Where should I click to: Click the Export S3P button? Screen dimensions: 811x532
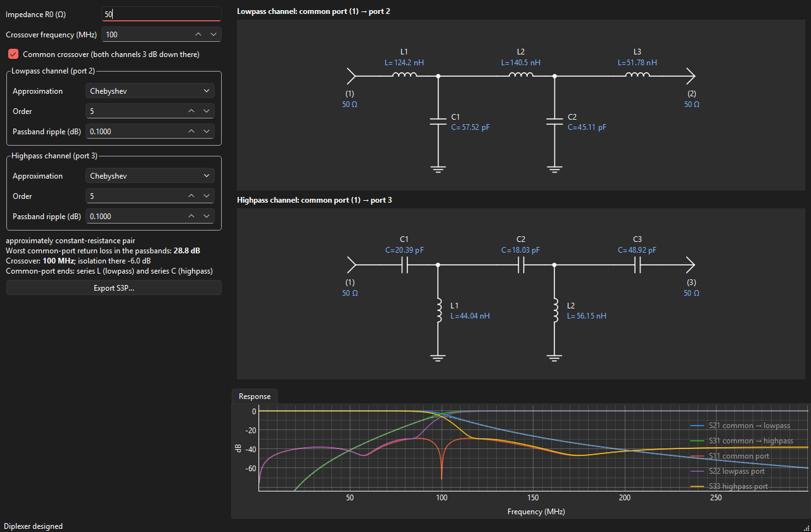(x=114, y=288)
